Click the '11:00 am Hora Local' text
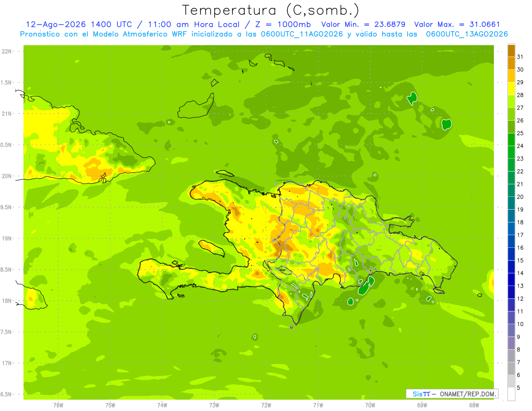 [193, 24]
